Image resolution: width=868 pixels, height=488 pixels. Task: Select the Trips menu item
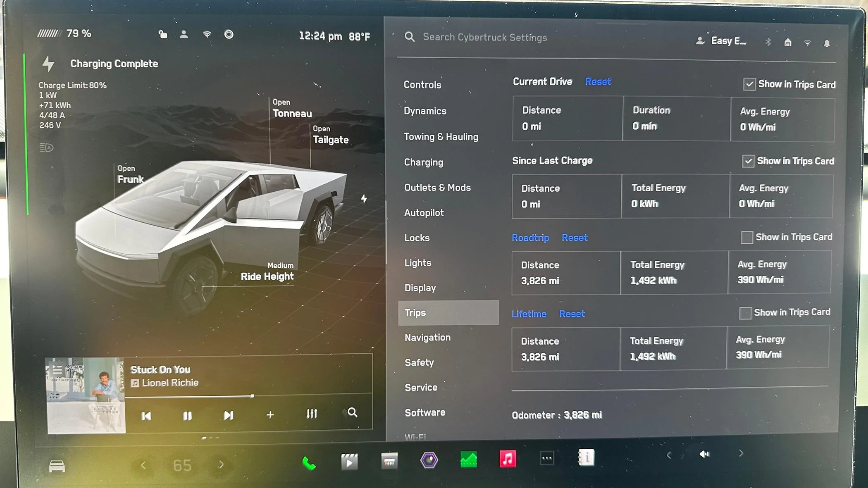448,313
